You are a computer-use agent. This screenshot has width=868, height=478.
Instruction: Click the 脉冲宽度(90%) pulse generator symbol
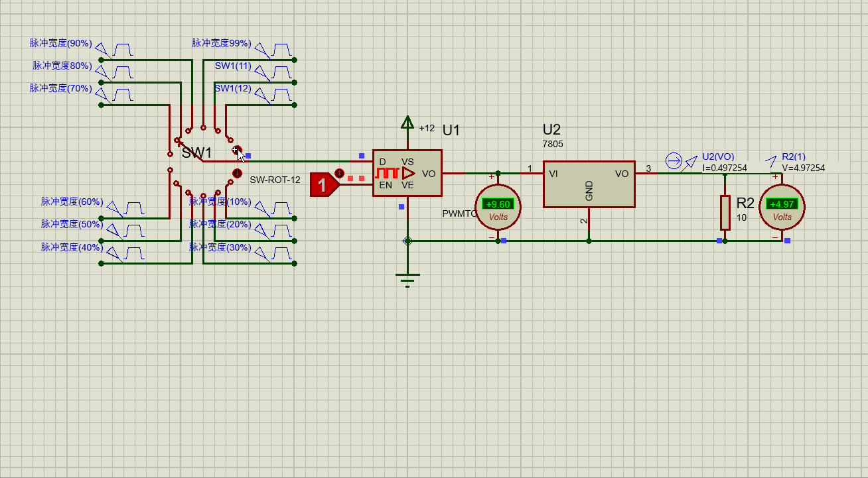coord(122,50)
